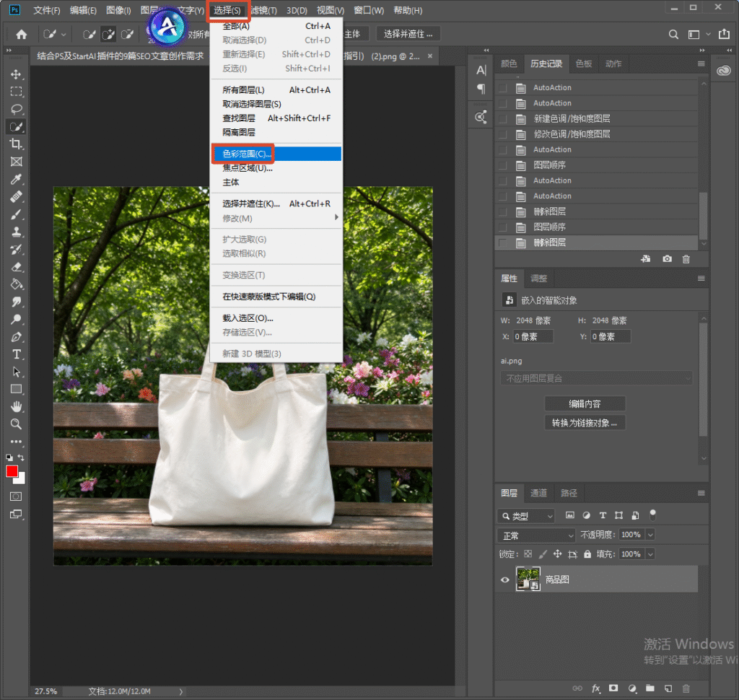This screenshot has width=739, height=700.
Task: Select the Zoom tool
Action: click(x=16, y=424)
